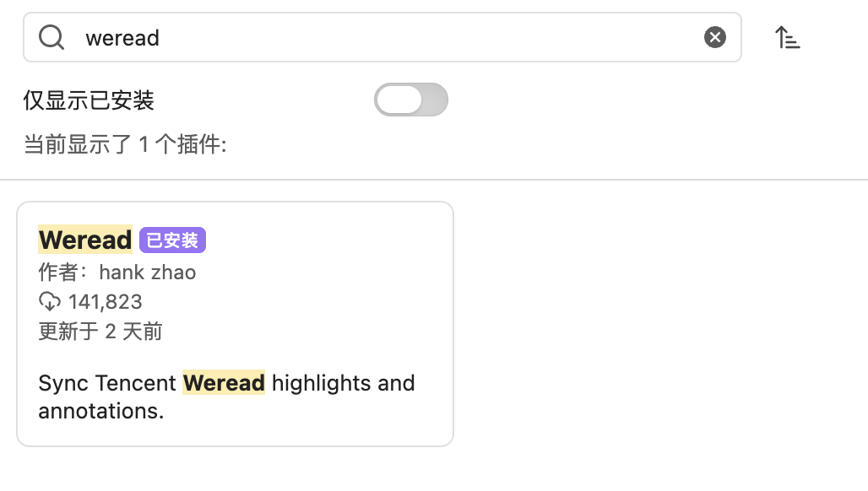
Task: Click the magnifier search icon
Action: (52, 37)
